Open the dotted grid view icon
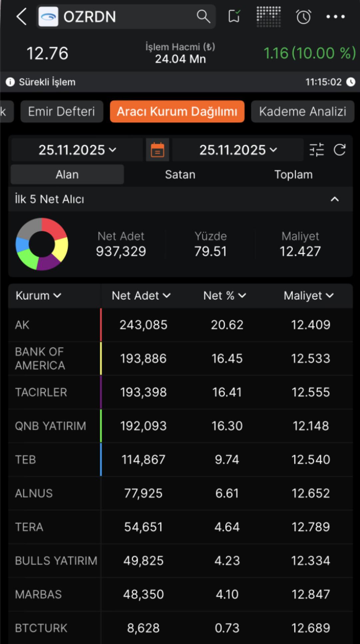 pyautogui.click(x=268, y=16)
